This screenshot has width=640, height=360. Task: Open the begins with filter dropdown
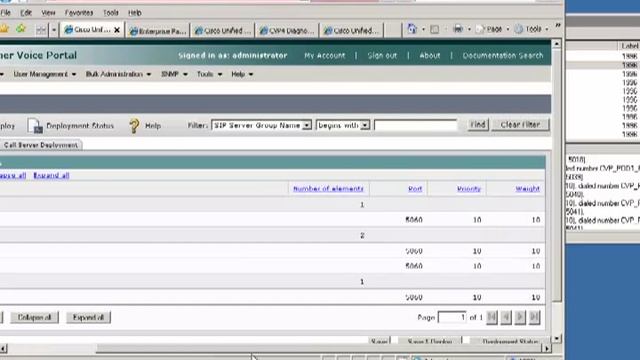point(343,125)
